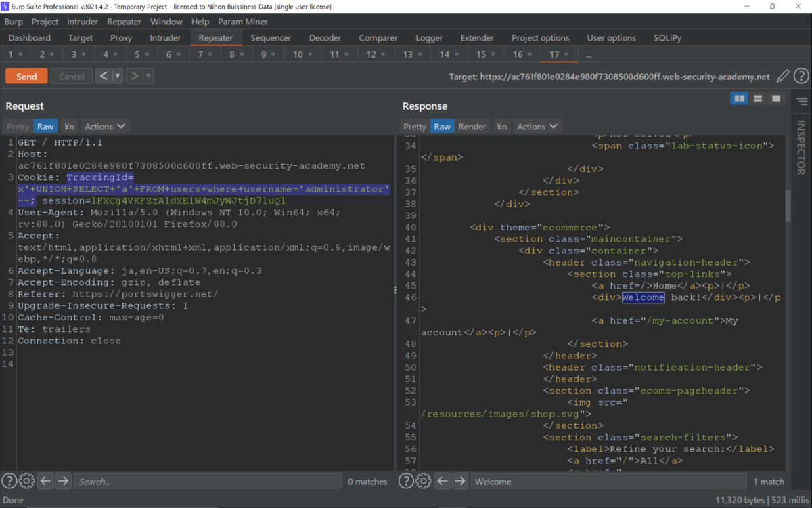
Task: Click the divider handle between request and response
Action: click(396, 290)
